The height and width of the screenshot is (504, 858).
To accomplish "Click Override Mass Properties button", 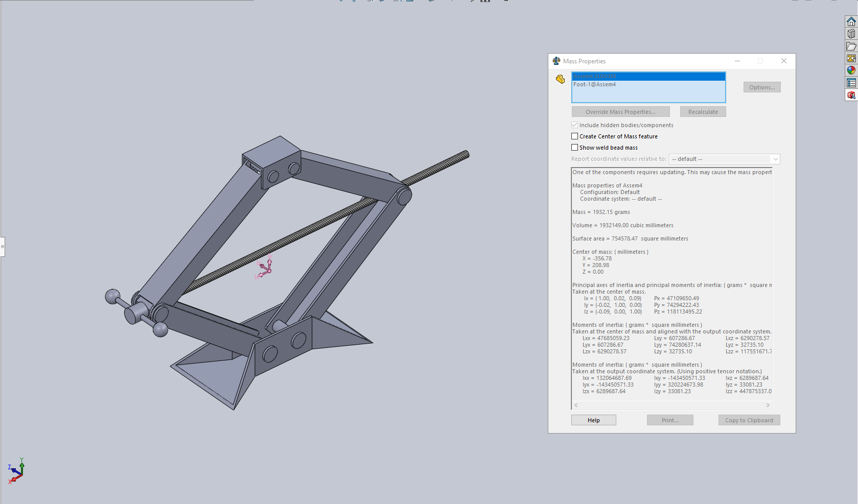I will pos(620,112).
